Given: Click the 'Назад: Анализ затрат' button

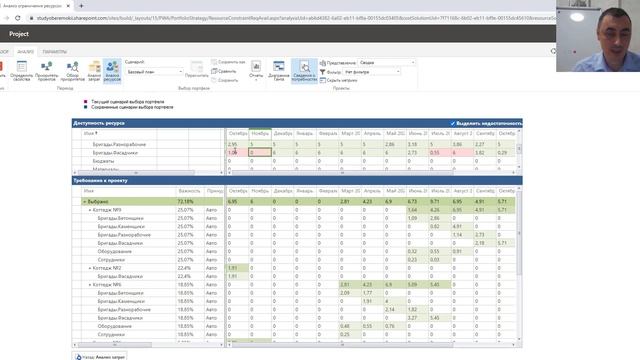Looking at the screenshot, I should click(100, 357).
